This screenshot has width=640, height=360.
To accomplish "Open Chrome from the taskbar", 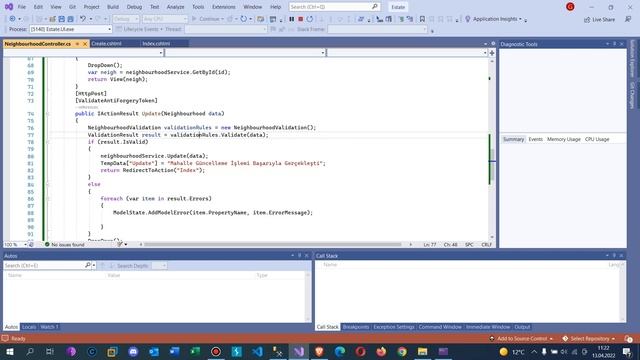I will coord(402,351).
